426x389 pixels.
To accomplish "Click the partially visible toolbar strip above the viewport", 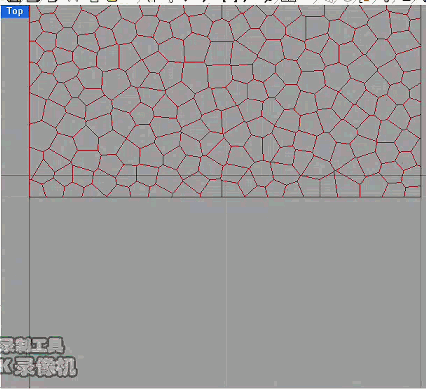I will pos(213,2).
